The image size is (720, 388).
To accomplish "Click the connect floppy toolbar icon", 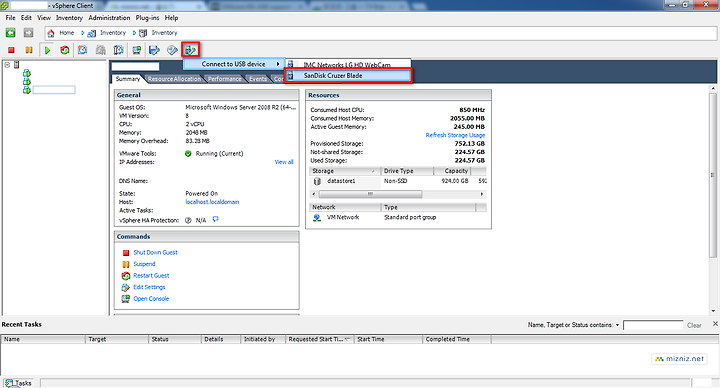I will (154, 50).
